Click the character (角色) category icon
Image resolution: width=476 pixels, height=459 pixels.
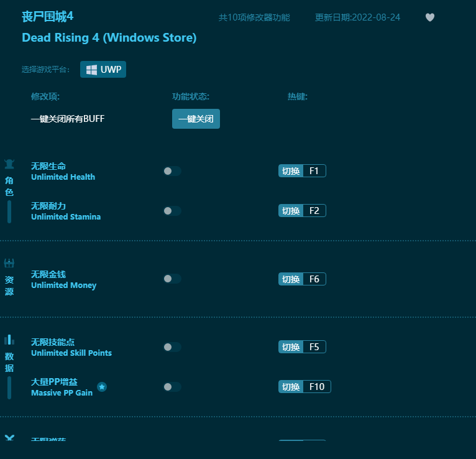[x=9, y=164]
